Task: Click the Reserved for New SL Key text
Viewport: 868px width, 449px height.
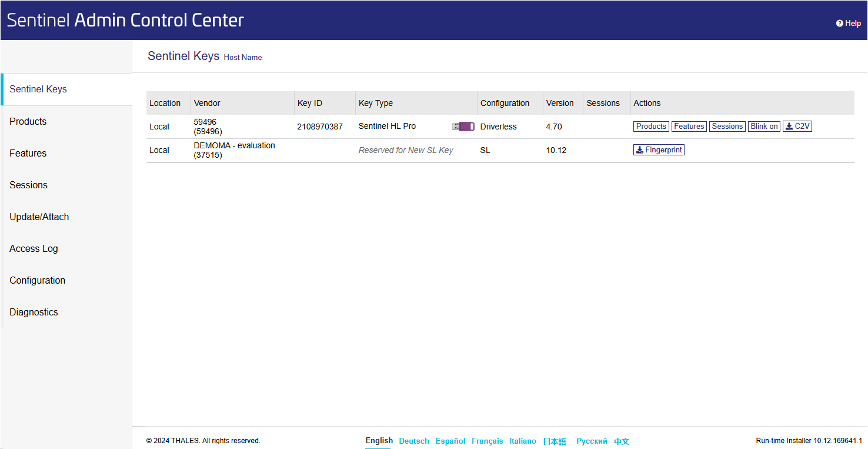Action: click(x=406, y=150)
